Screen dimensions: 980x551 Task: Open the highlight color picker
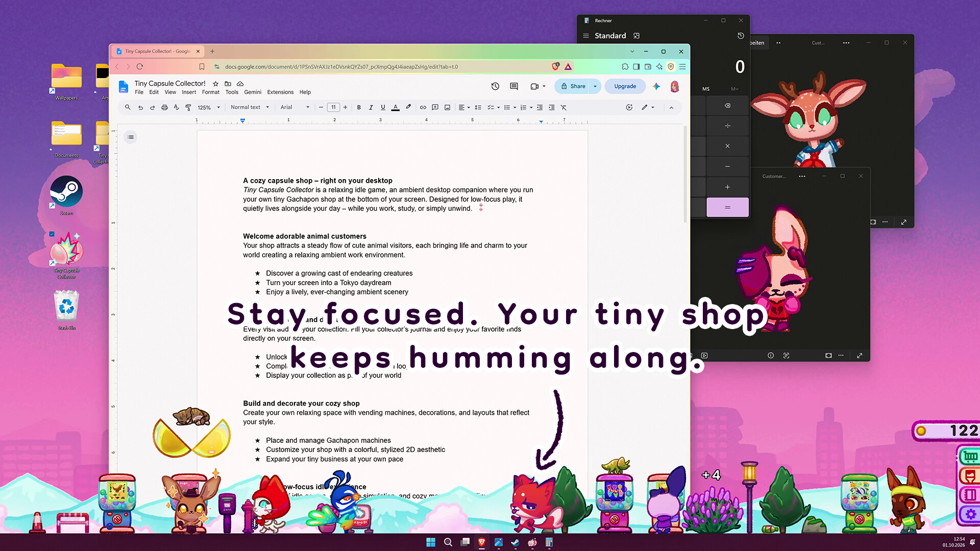point(408,107)
